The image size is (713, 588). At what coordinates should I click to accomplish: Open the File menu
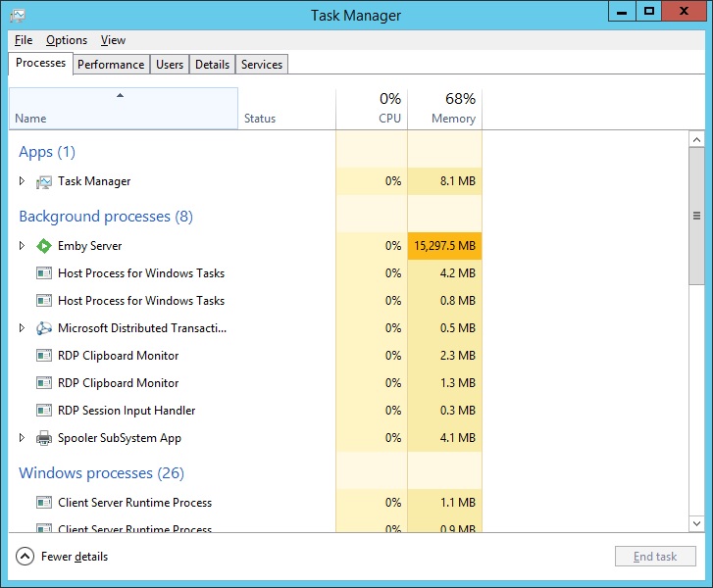24,40
